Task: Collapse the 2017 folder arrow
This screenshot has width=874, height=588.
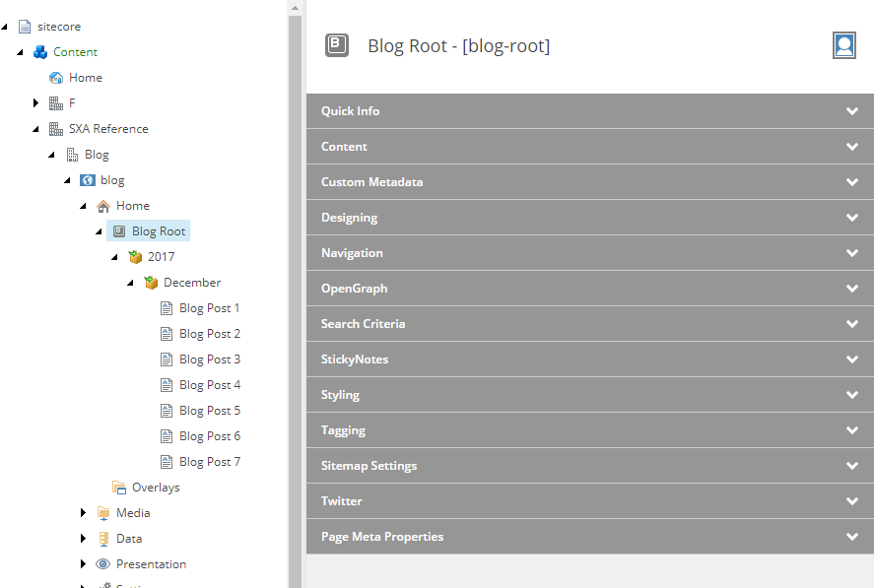Action: [x=115, y=257]
